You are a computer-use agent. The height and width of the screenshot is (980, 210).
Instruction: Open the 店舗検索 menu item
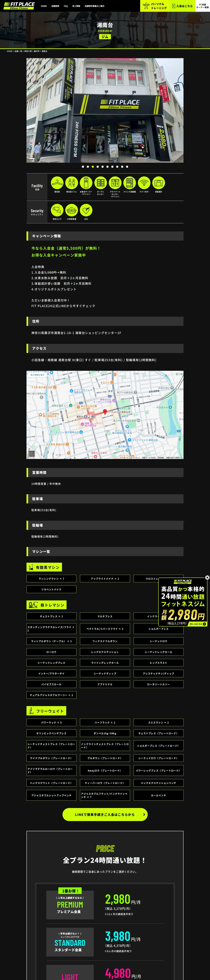click(x=55, y=6)
